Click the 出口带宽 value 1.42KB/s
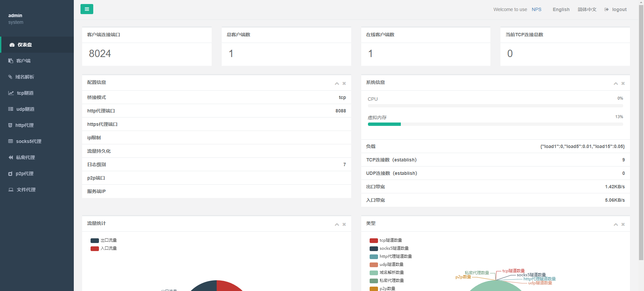644x291 pixels. [615, 187]
